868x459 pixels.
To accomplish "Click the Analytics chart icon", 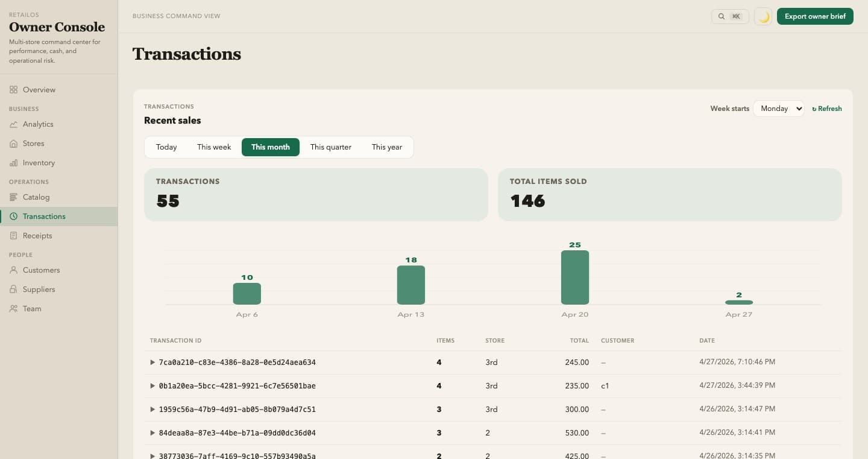I will point(13,124).
